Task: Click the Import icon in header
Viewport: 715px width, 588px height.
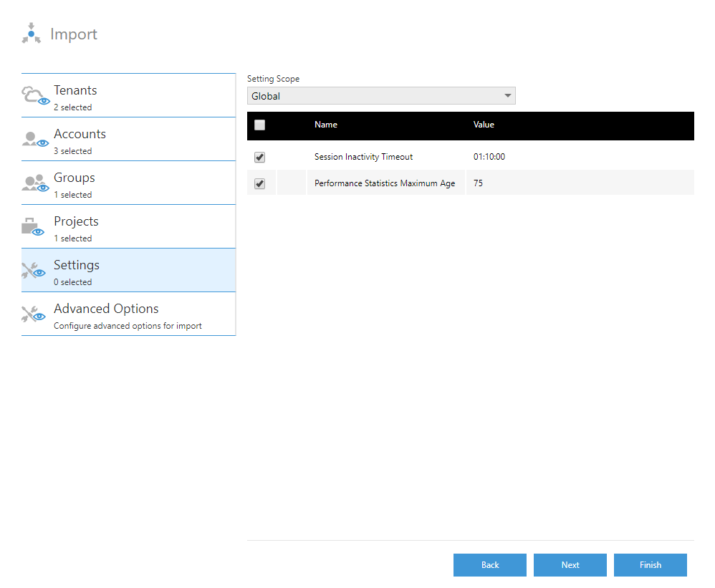Action: pyautogui.click(x=31, y=34)
